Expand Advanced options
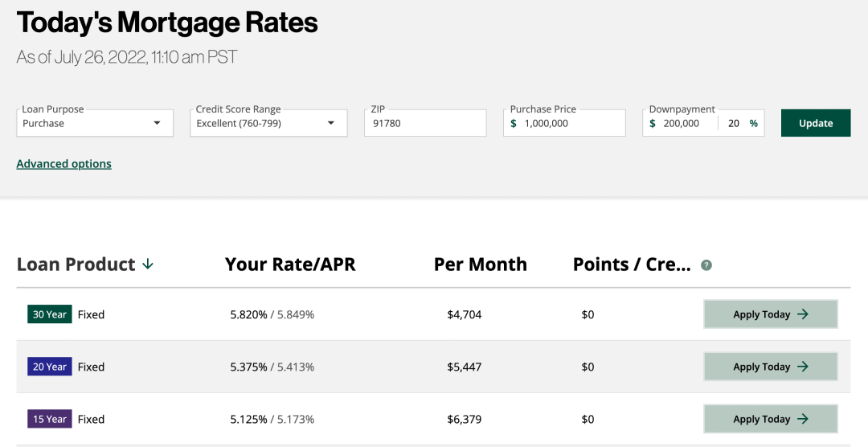This screenshot has width=868, height=447. [64, 164]
